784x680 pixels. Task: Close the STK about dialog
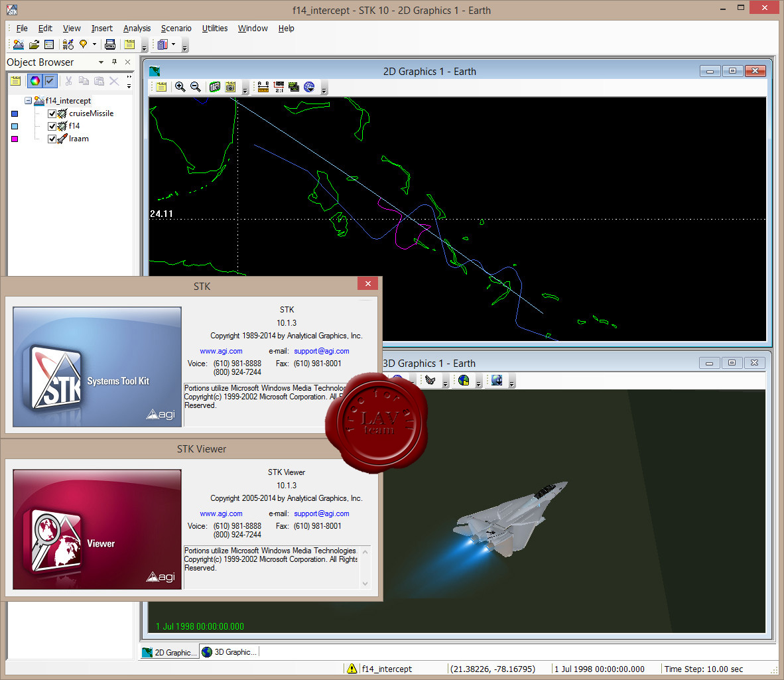tap(368, 283)
